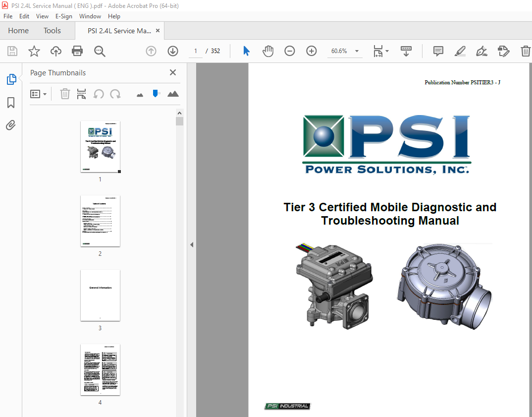Image resolution: width=532 pixels, height=417 pixels.
Task: Open the Bookmarks pane icon
Action: tap(11, 103)
